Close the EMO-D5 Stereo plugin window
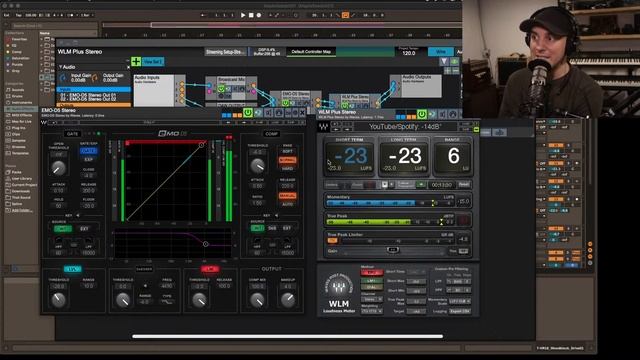 [302, 113]
